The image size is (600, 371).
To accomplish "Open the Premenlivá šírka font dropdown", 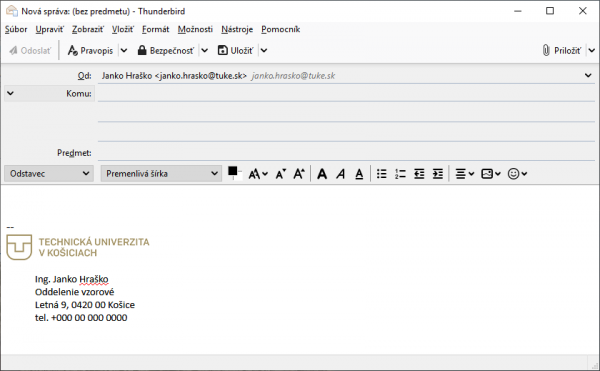I will pos(161,174).
